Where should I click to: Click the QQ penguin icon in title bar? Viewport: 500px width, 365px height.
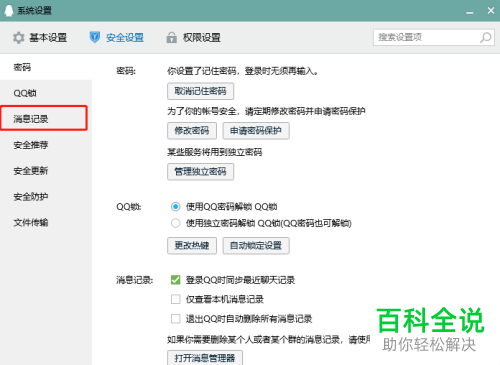click(9, 10)
